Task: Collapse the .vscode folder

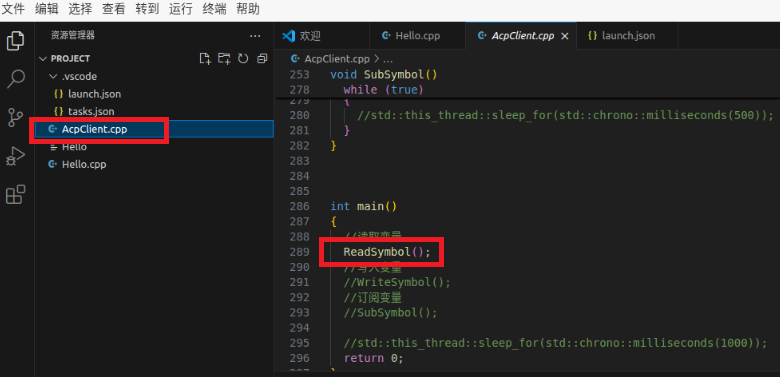Action: pyautogui.click(x=53, y=77)
